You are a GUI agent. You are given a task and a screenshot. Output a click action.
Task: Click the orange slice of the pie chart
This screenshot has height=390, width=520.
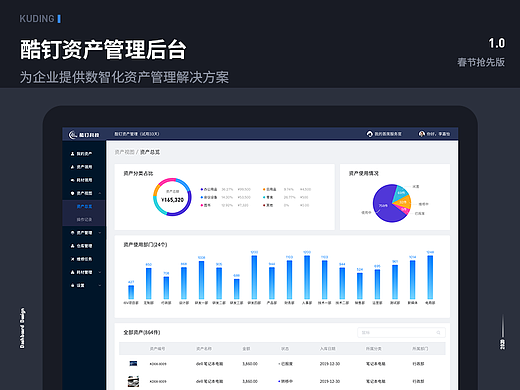pyautogui.click(x=404, y=202)
